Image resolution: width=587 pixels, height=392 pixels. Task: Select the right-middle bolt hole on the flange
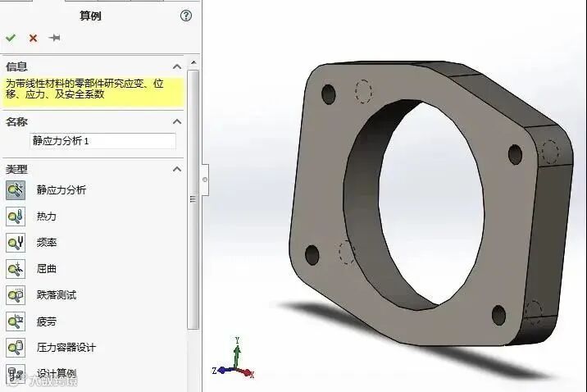click(x=515, y=154)
